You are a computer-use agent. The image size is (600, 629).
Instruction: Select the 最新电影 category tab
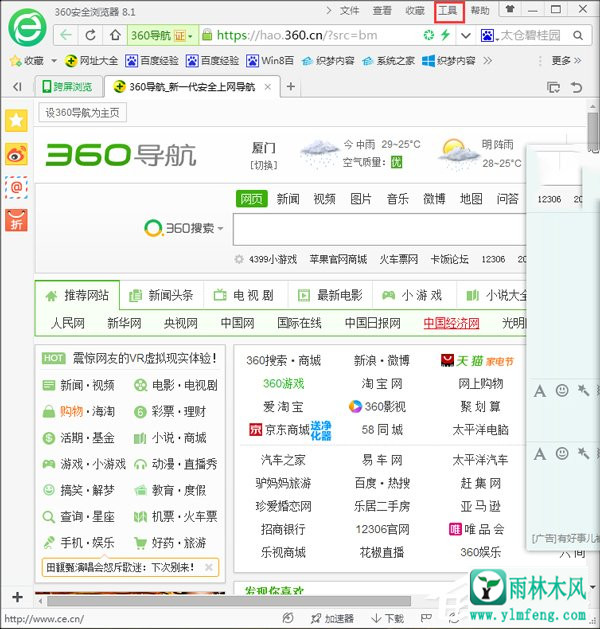pos(330,296)
